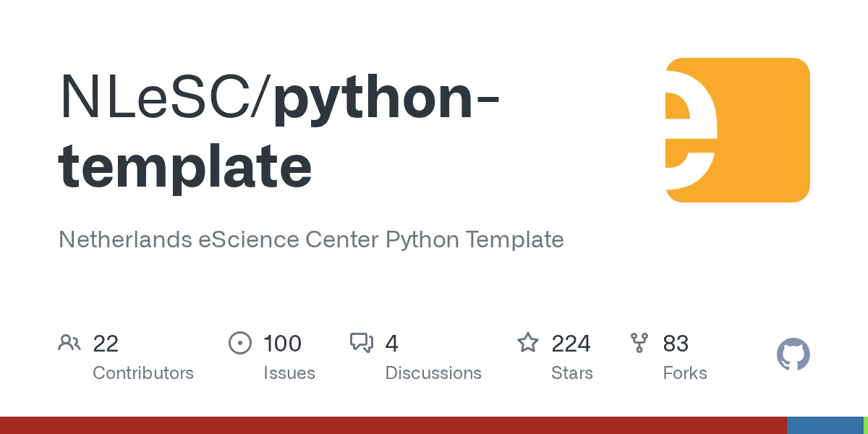The height and width of the screenshot is (434, 868).
Task: Click the Discussions speech bubbles icon
Action: tap(362, 343)
